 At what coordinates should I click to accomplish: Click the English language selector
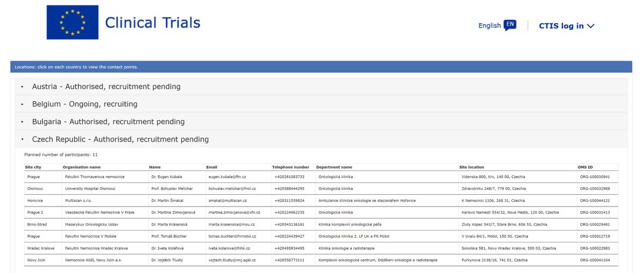pos(489,26)
